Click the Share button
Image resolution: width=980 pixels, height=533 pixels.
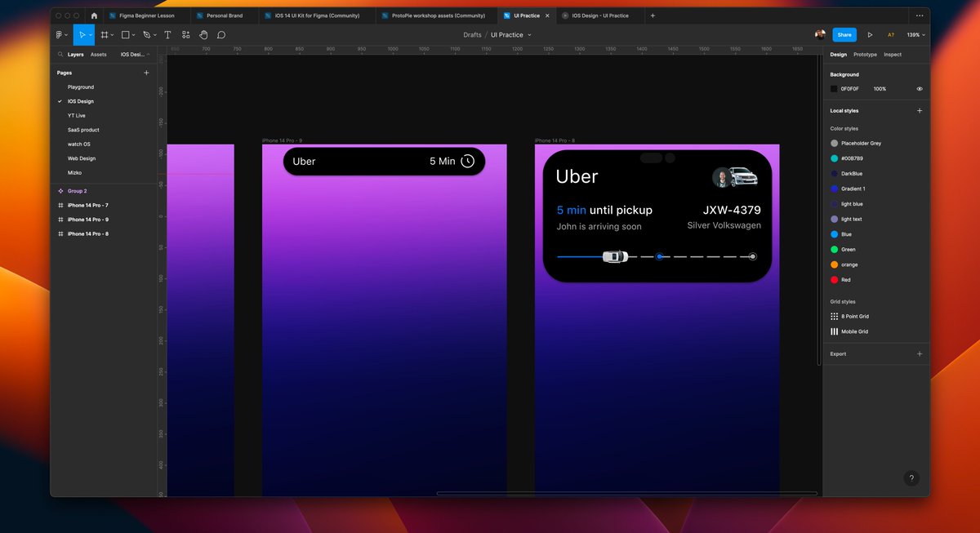(x=844, y=35)
